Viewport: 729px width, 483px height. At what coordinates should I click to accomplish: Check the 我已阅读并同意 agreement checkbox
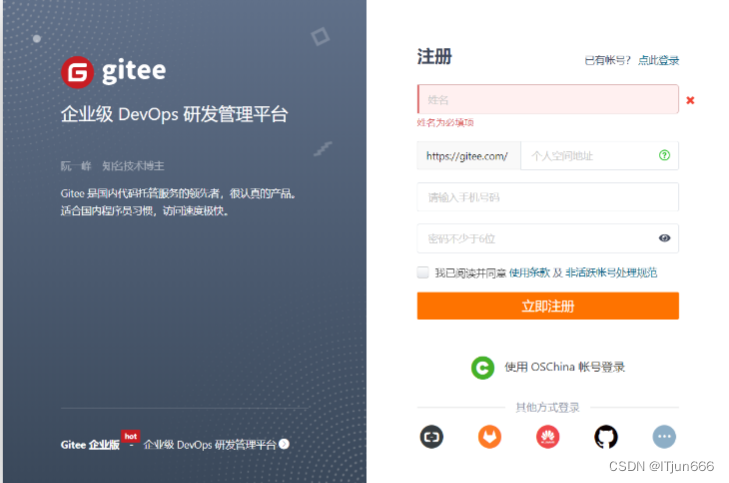coord(423,272)
